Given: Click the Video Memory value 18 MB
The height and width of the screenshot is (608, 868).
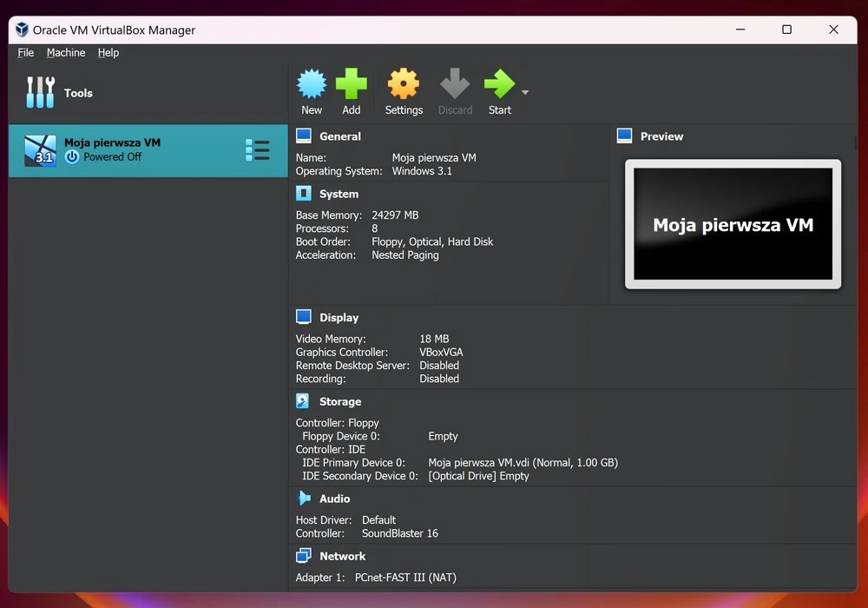Looking at the screenshot, I should (x=434, y=339).
